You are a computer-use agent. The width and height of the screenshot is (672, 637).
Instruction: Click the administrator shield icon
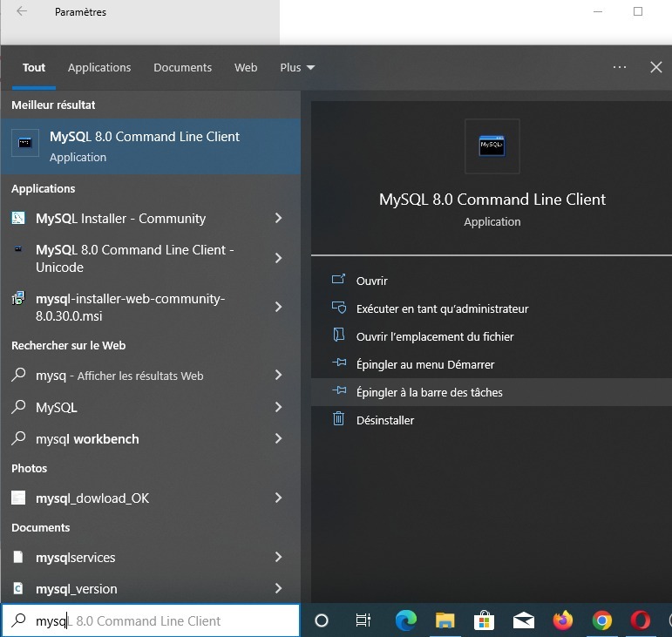pyautogui.click(x=339, y=308)
